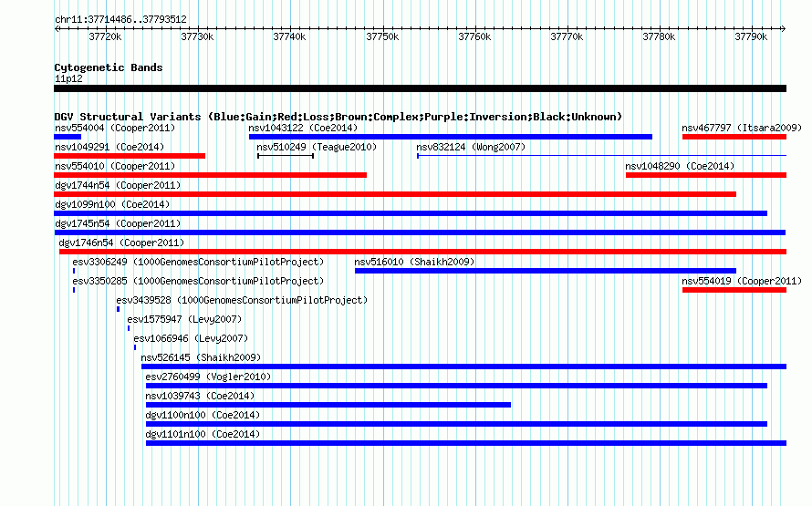
Task: Click the 11p12 band label
Action: coord(68,78)
